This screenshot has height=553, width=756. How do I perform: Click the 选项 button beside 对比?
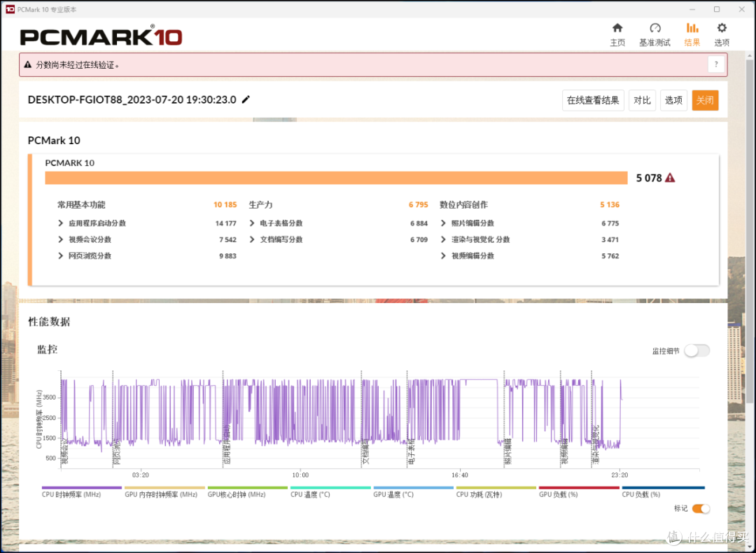673,100
